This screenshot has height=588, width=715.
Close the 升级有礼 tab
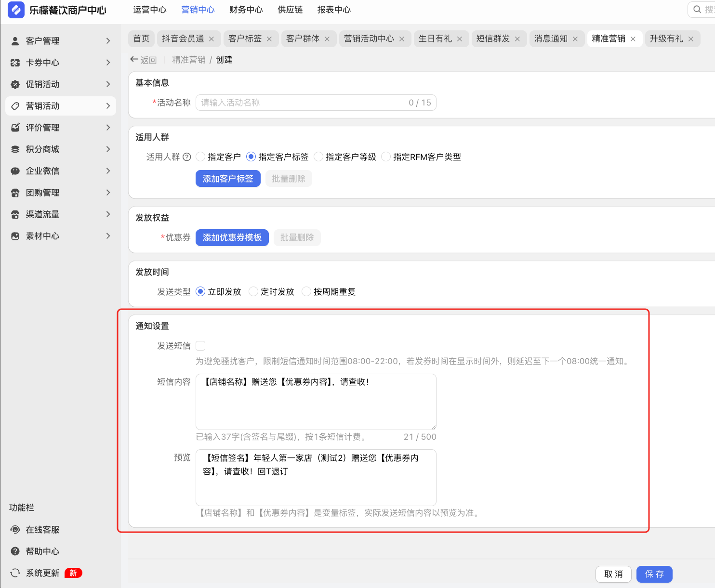click(691, 39)
